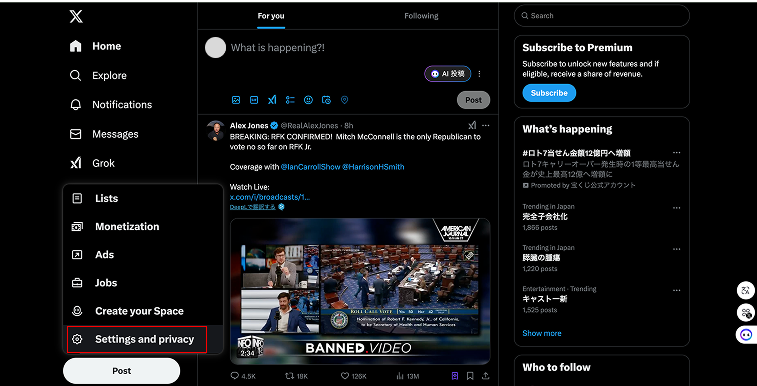Viewport: 757px width, 386px height.
Task: Open the キャスト一新 trending topic
Action: 545,299
